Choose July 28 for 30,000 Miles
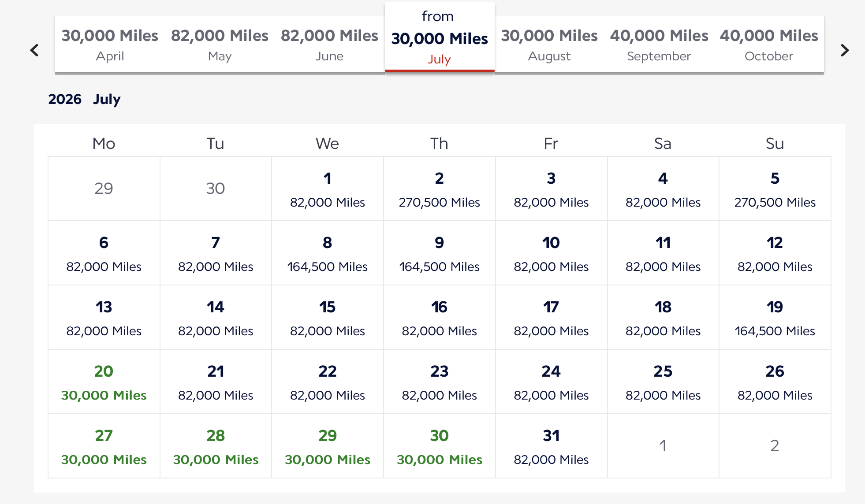865x504 pixels. click(x=216, y=446)
